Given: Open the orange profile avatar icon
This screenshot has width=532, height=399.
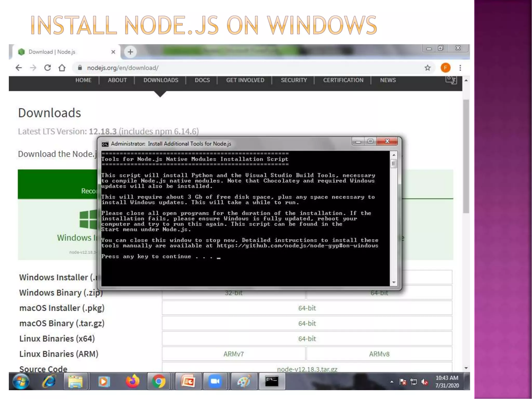Looking at the screenshot, I should tap(445, 68).
